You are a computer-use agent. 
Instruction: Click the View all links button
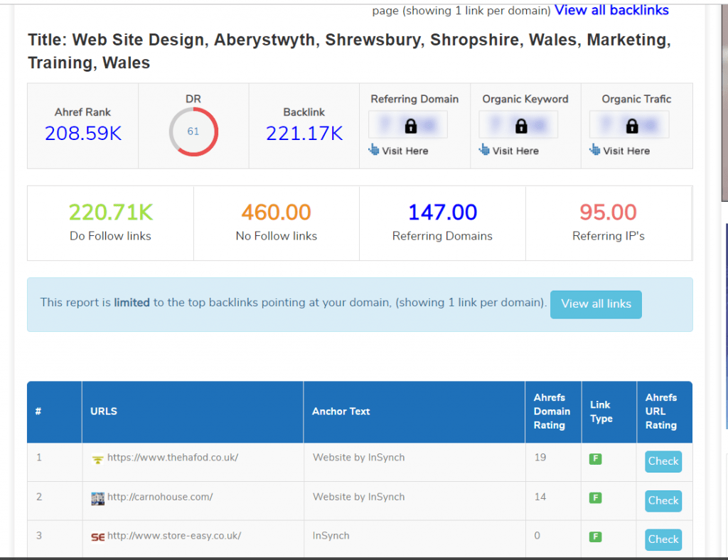click(x=596, y=304)
